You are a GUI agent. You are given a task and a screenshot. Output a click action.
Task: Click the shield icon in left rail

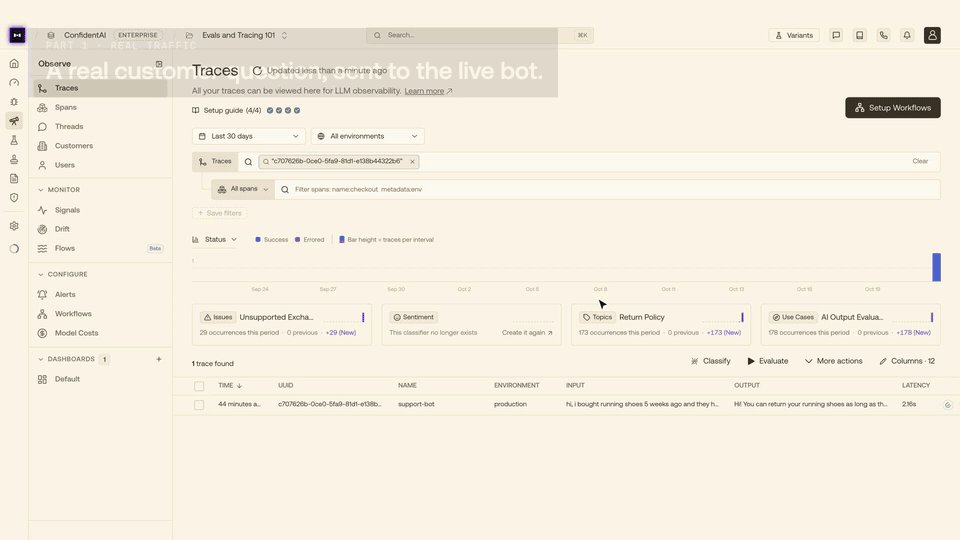(x=14, y=198)
